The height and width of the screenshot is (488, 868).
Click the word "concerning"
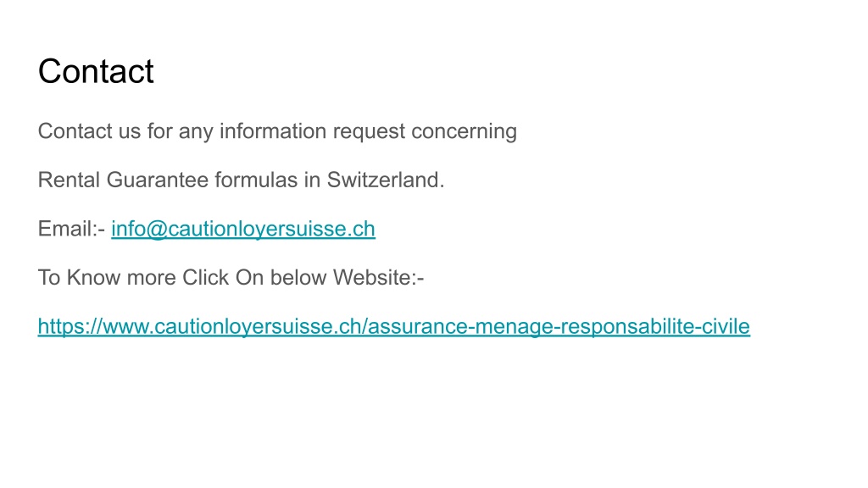[x=464, y=131]
